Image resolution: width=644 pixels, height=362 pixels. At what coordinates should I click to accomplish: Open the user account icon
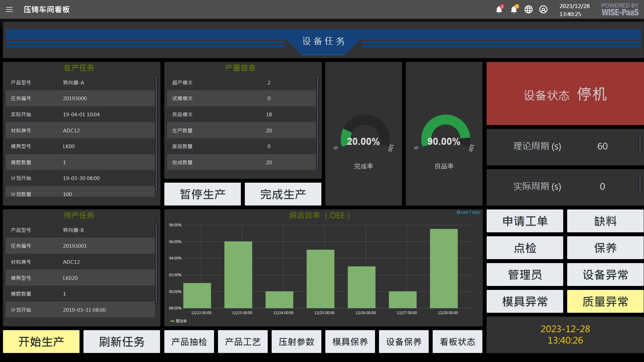[543, 9]
